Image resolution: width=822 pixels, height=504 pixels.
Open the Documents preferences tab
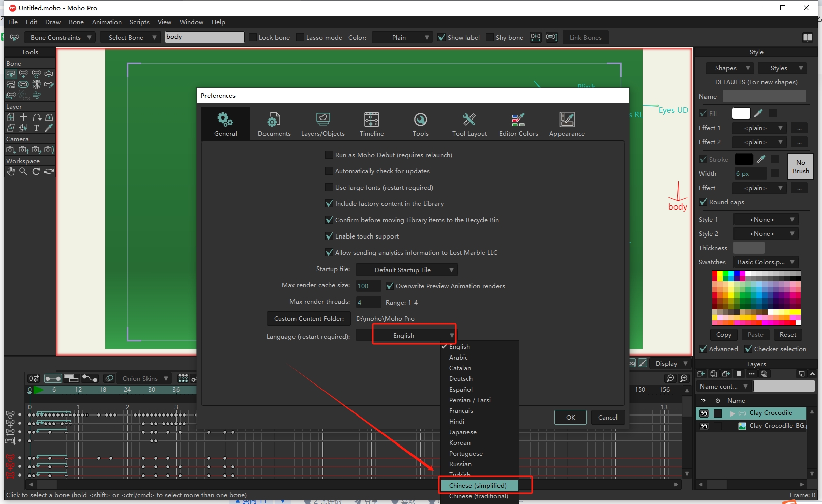[x=274, y=124]
